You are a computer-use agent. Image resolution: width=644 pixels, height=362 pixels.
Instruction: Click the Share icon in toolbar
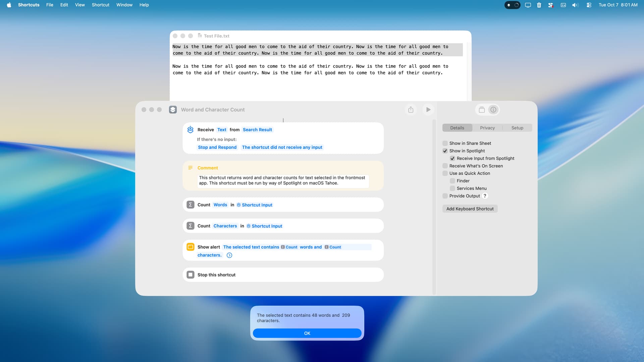pos(411,110)
